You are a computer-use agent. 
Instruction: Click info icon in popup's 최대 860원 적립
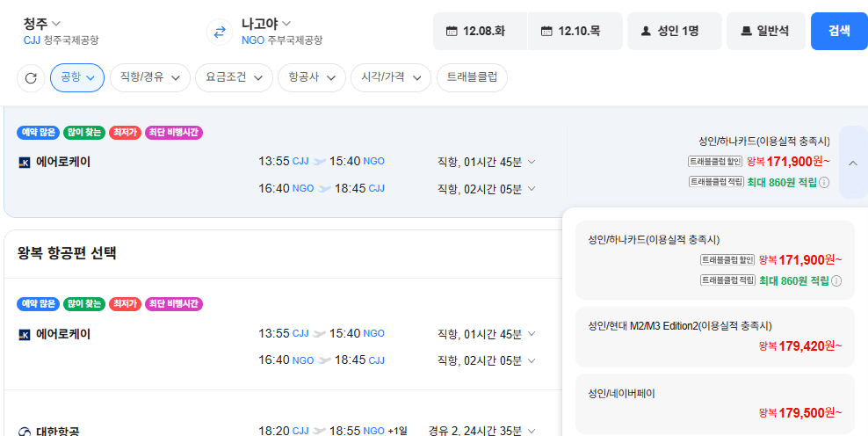click(835, 281)
